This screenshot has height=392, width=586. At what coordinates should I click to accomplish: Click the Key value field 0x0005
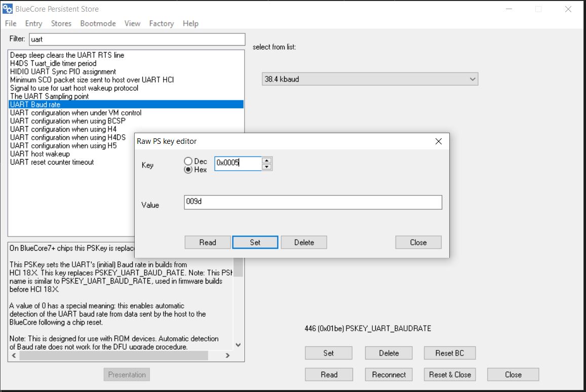tap(238, 163)
